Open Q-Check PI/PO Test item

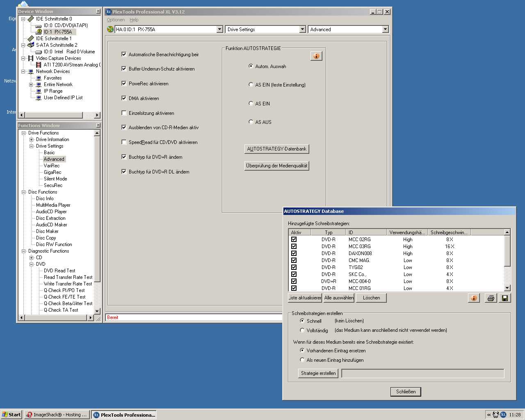click(x=64, y=290)
